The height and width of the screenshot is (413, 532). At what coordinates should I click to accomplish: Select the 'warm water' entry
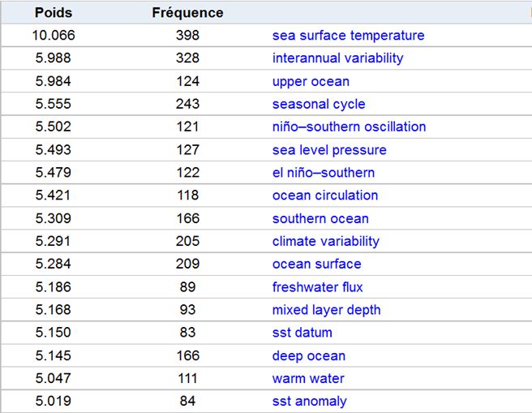click(308, 378)
